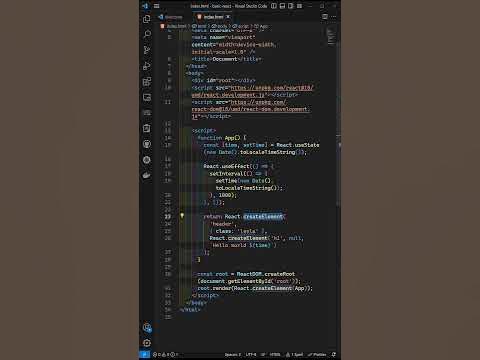Image resolution: width=480 pixels, height=360 pixels.
Task: Change indentation via Spaces: 2 in status bar
Action: [x=233, y=354]
